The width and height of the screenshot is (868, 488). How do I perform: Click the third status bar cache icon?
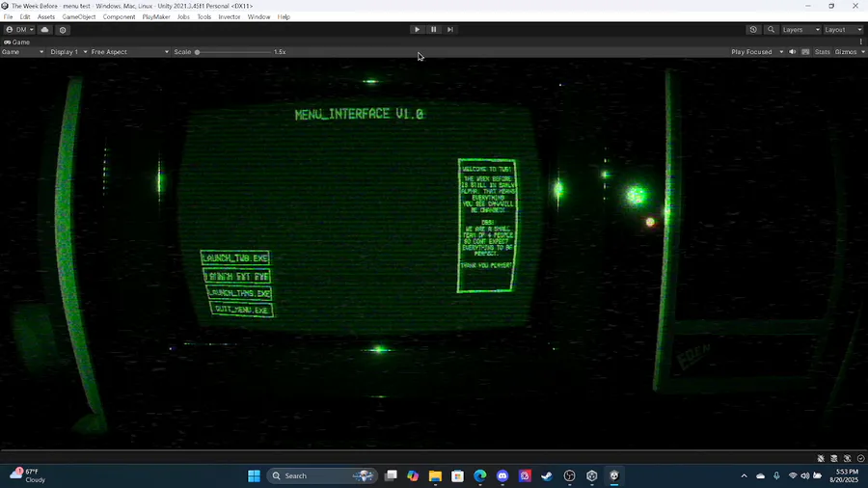point(847,458)
